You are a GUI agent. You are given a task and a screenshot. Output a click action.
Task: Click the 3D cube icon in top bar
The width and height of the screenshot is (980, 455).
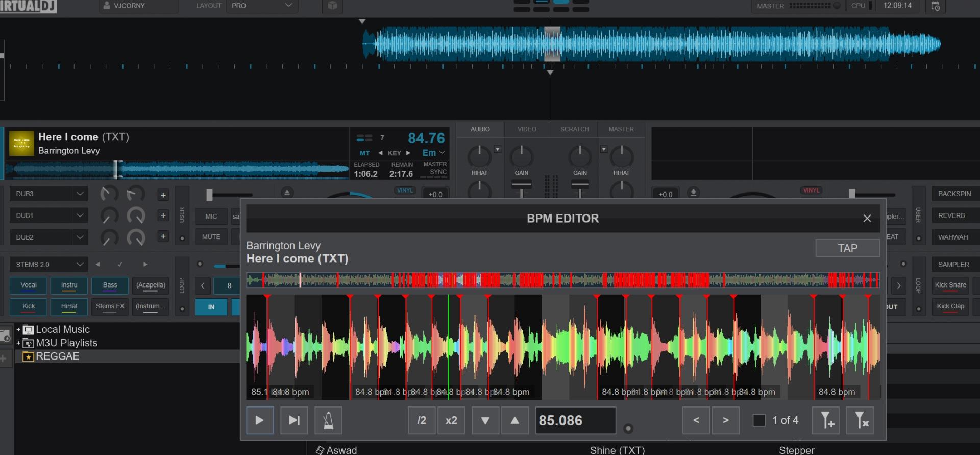pyautogui.click(x=332, y=6)
